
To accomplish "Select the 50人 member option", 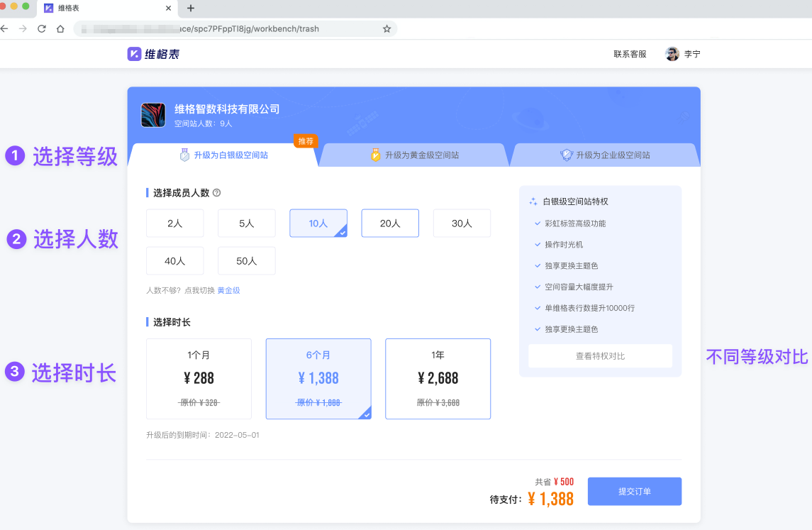I will pos(246,261).
